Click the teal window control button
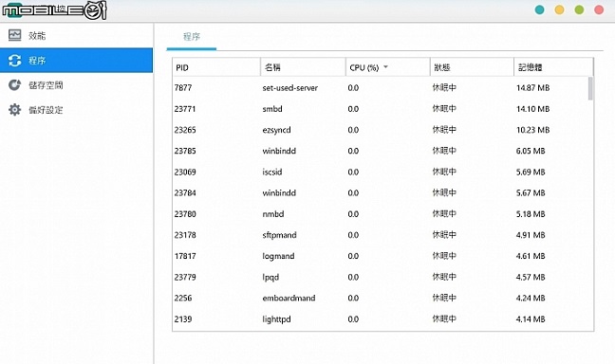 [540, 9]
